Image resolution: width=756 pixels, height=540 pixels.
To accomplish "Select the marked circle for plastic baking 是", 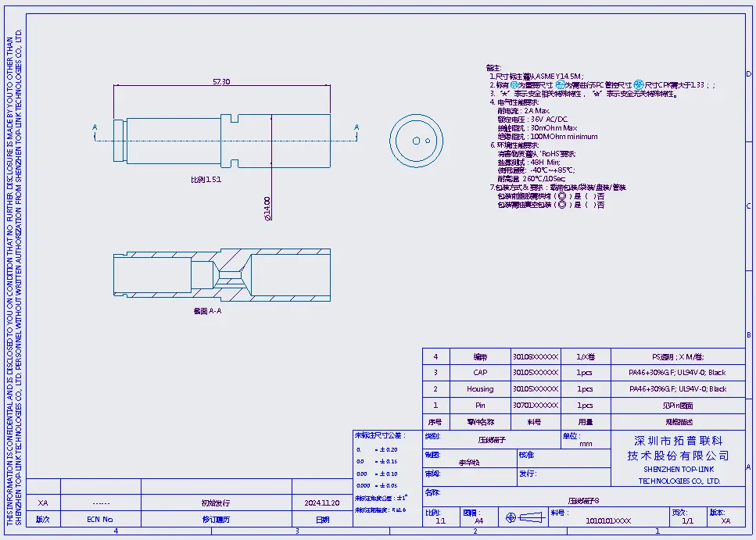I will click(561, 196).
